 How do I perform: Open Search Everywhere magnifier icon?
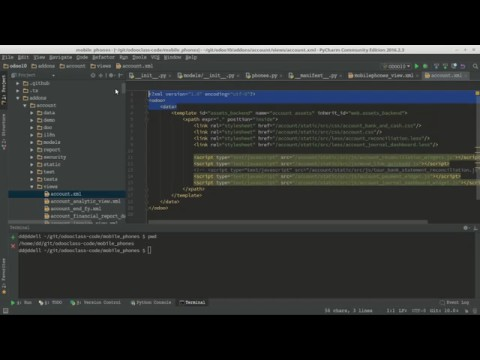click(x=475, y=66)
